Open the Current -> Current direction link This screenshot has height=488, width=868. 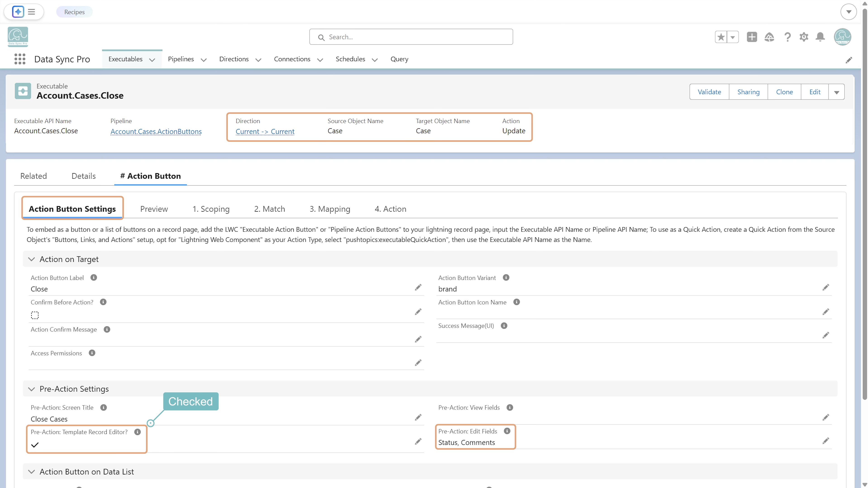(265, 132)
